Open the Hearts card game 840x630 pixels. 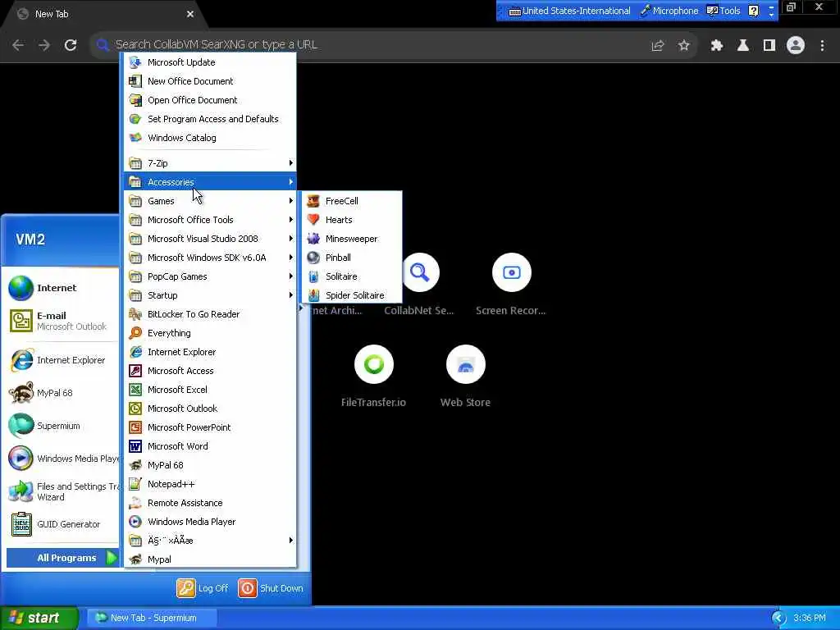click(x=352, y=220)
